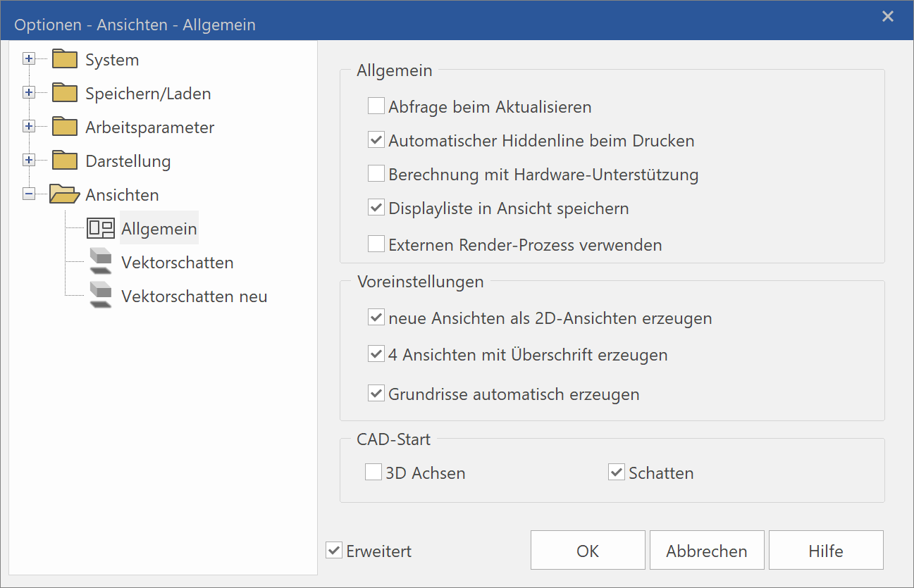Click the System folder icon
Screen dimensions: 914x588
(x=64, y=59)
